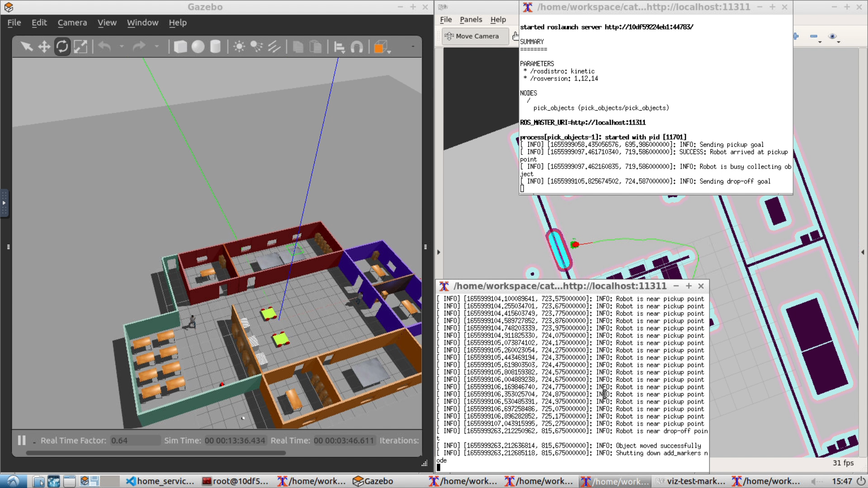Click the Gazebo right panel splitter handle

click(x=425, y=247)
